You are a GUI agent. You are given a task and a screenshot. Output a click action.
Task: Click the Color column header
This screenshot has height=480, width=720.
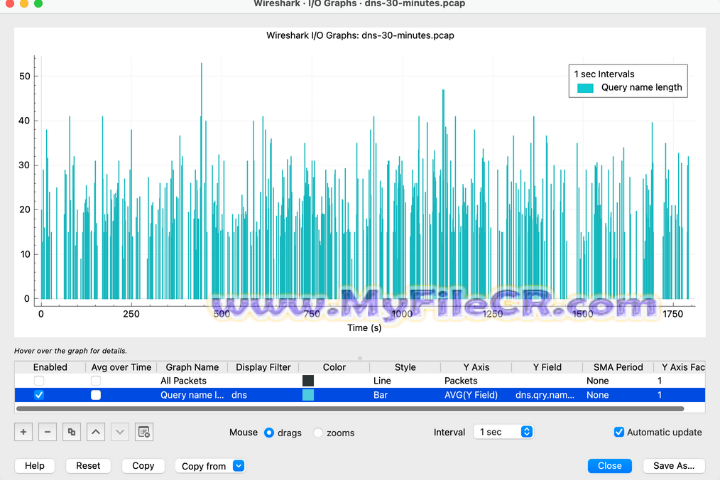pos(334,367)
